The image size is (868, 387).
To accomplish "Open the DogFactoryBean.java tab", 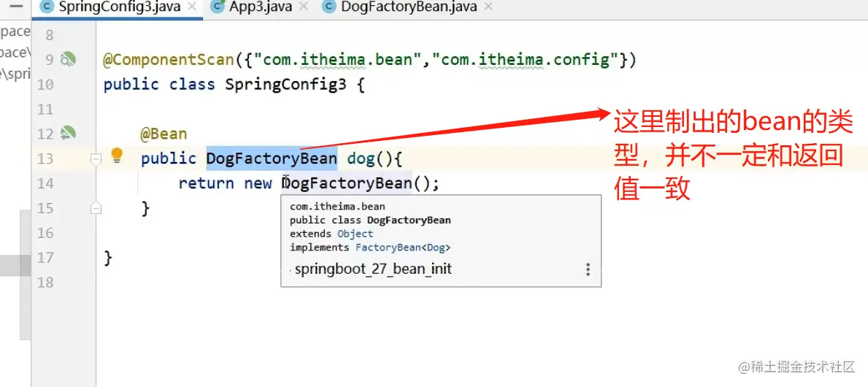I will pos(409,7).
